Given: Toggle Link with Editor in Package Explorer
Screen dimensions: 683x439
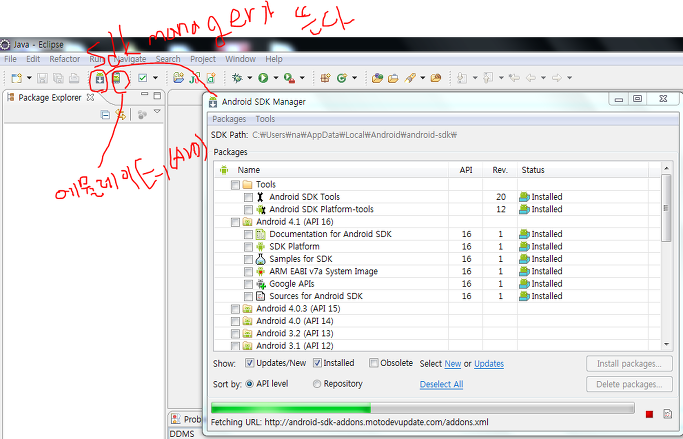Looking at the screenshot, I should pos(121,115).
